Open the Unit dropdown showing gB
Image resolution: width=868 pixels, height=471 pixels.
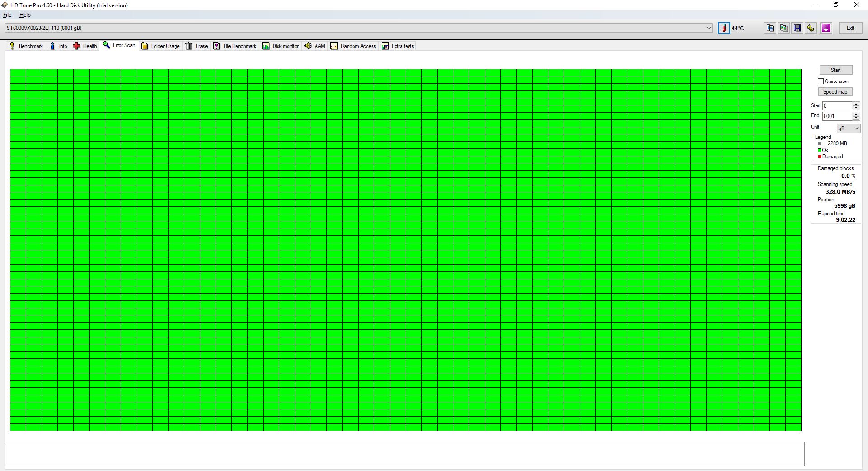[848, 128]
